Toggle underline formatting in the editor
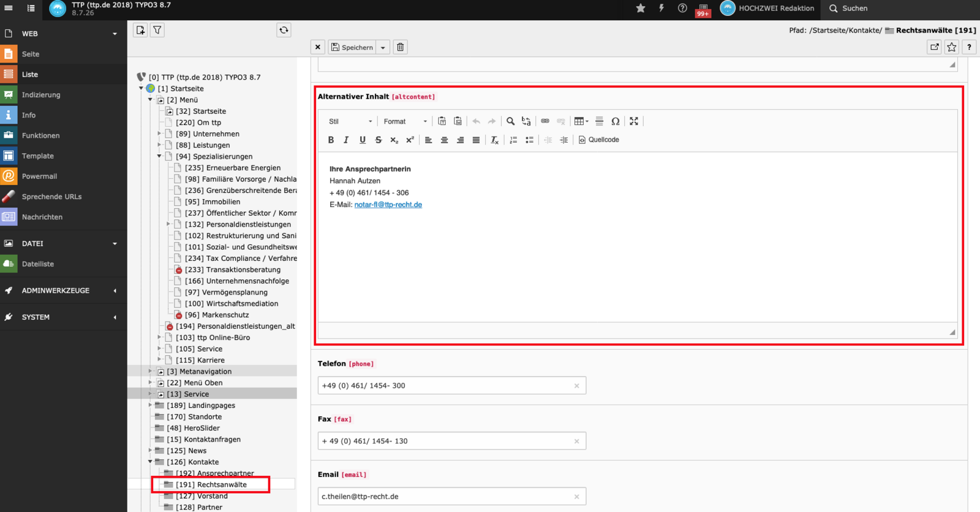Viewport: 980px width, 512px height. click(x=362, y=140)
